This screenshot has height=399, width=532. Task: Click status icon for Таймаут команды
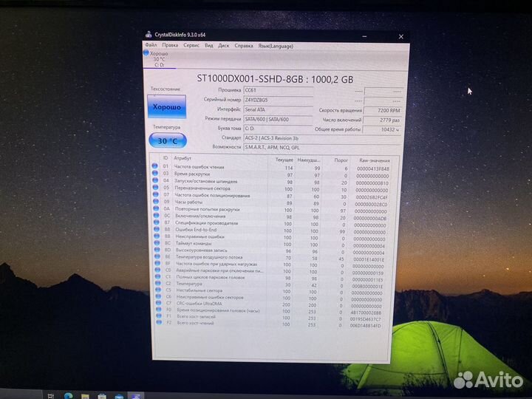[x=157, y=243]
